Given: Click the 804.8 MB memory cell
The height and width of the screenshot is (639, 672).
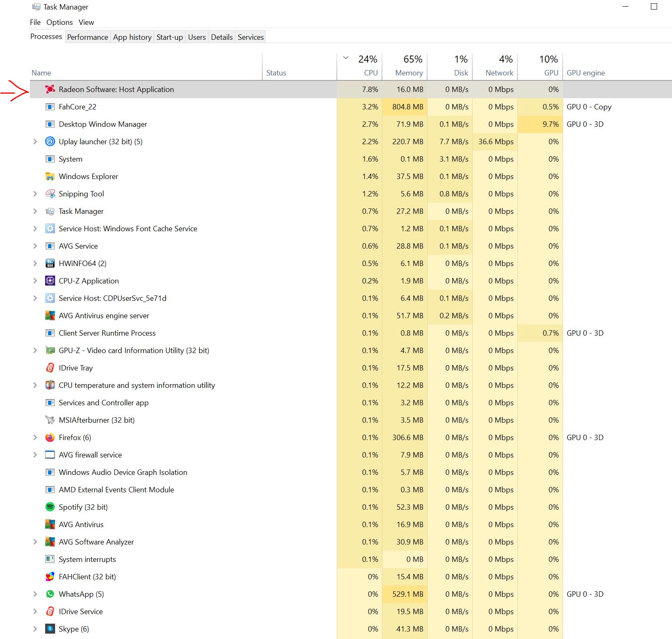Looking at the screenshot, I should [x=405, y=106].
